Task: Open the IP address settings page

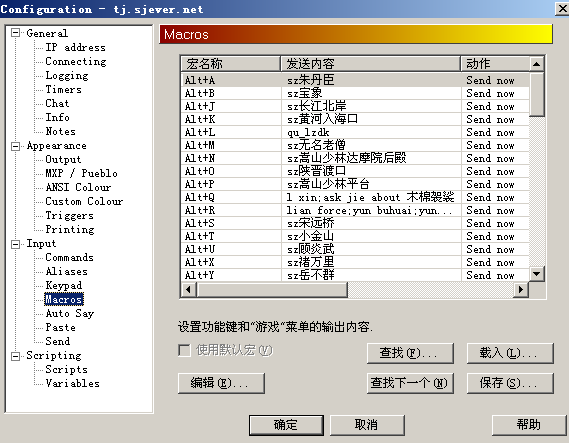Action: (75, 47)
